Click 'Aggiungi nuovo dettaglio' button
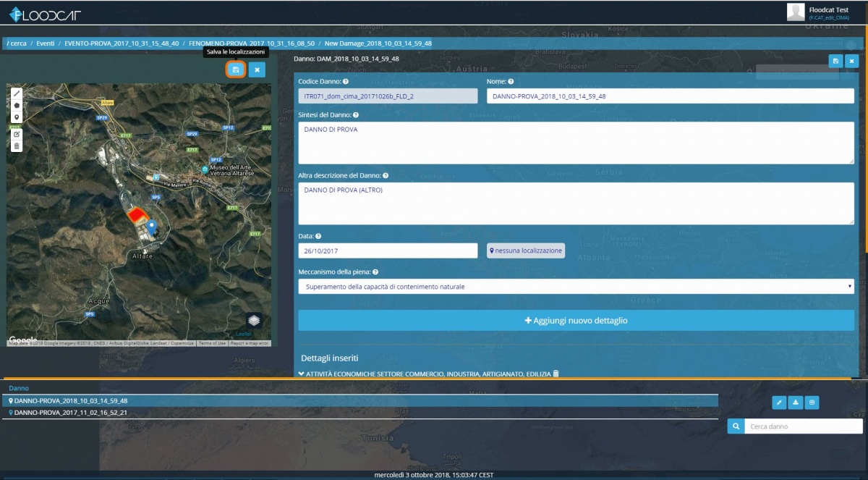Screen dimensions: 868x480 576,321
